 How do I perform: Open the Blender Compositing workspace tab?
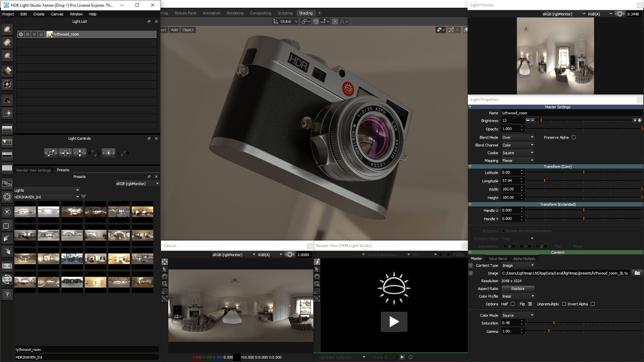tap(261, 13)
